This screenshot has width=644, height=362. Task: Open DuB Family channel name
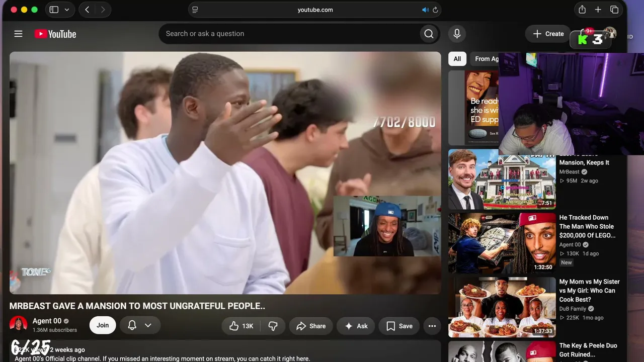tap(573, 309)
